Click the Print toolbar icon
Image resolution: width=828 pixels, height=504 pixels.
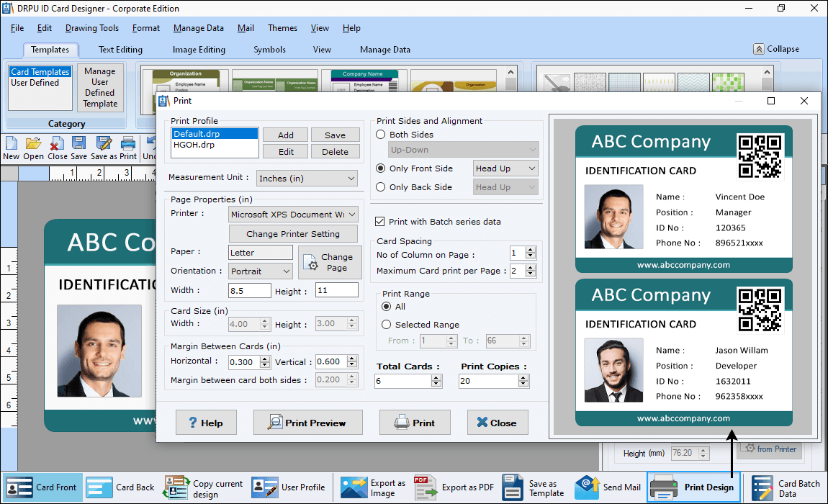pos(127,148)
